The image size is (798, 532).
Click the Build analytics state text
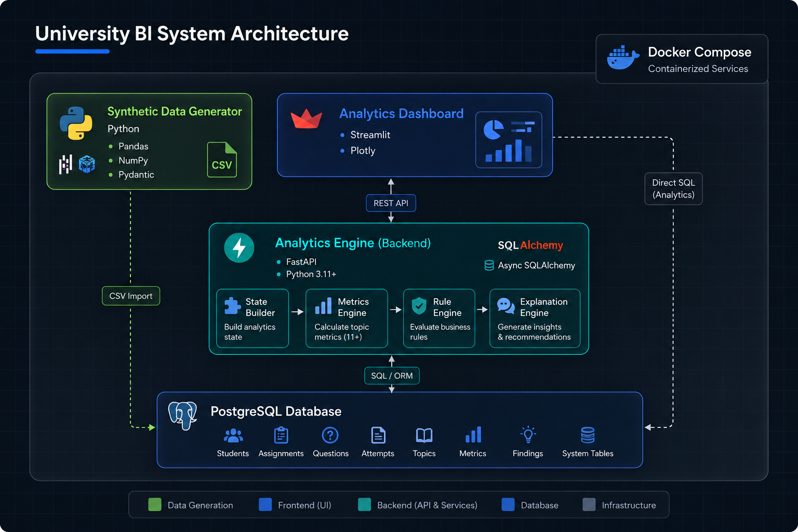tap(250, 332)
